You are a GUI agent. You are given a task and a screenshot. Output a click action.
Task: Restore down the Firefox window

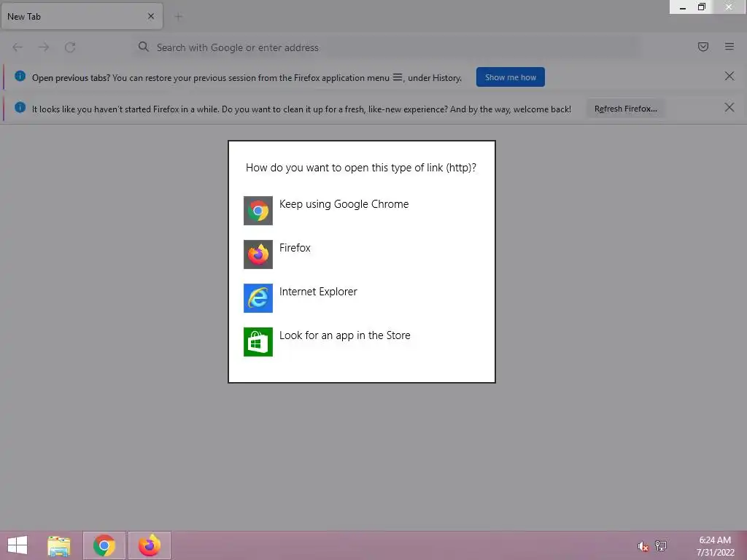tap(701, 7)
